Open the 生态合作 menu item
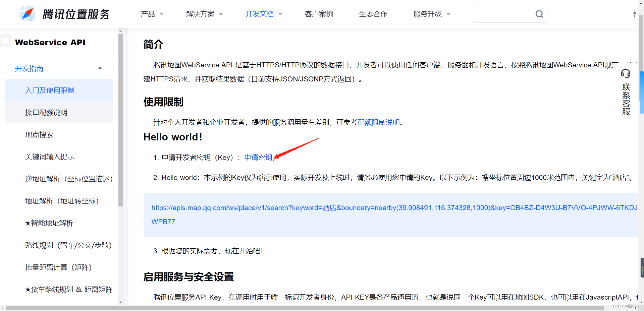 (373, 14)
